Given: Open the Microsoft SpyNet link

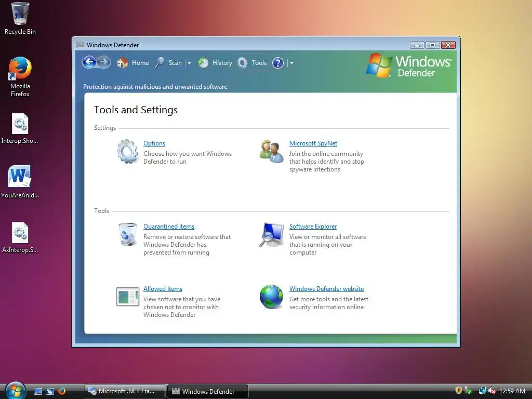Looking at the screenshot, I should 313,143.
